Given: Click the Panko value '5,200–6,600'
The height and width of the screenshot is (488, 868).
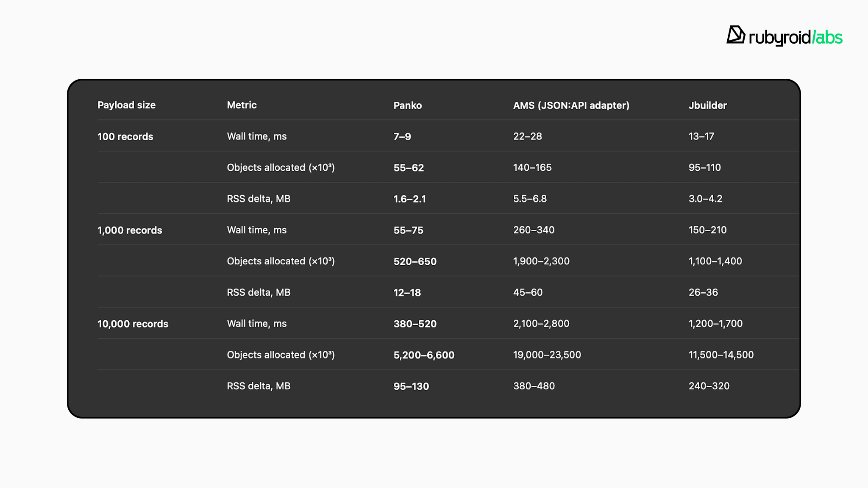Looking at the screenshot, I should [423, 355].
